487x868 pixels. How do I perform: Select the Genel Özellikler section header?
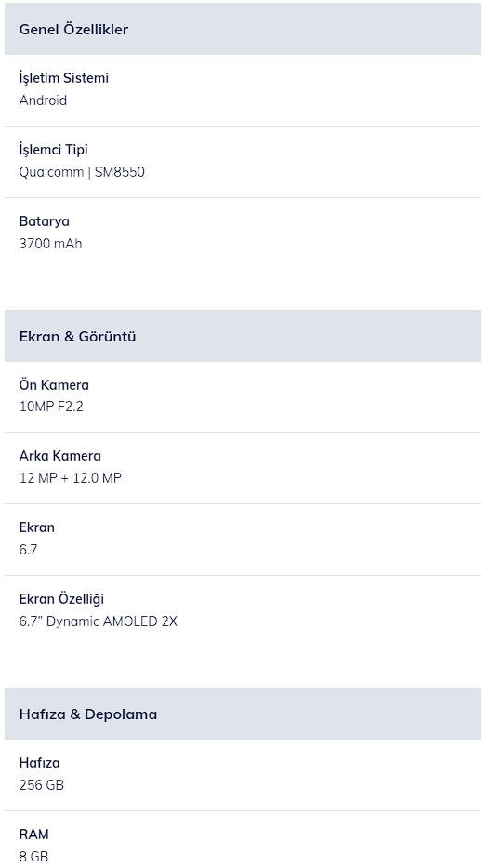(x=243, y=29)
